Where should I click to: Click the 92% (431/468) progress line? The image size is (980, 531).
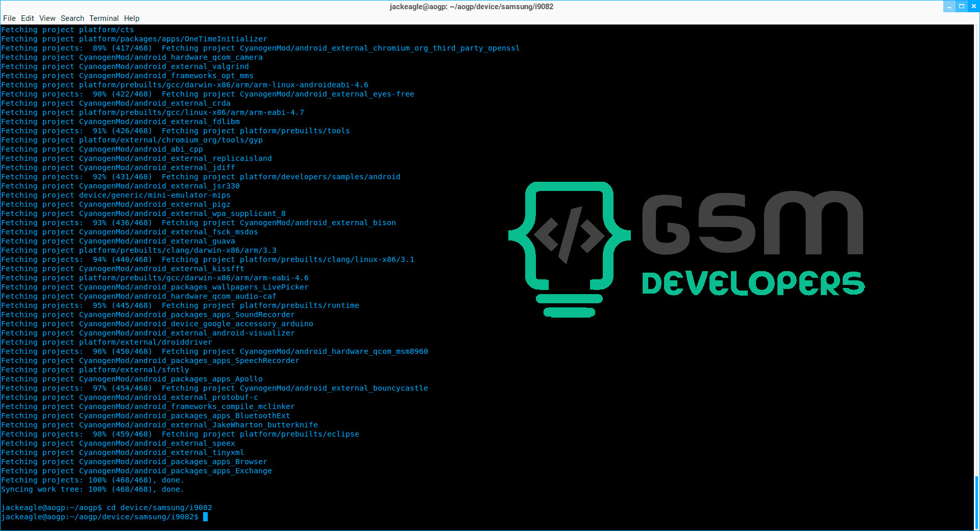pyautogui.click(x=201, y=177)
